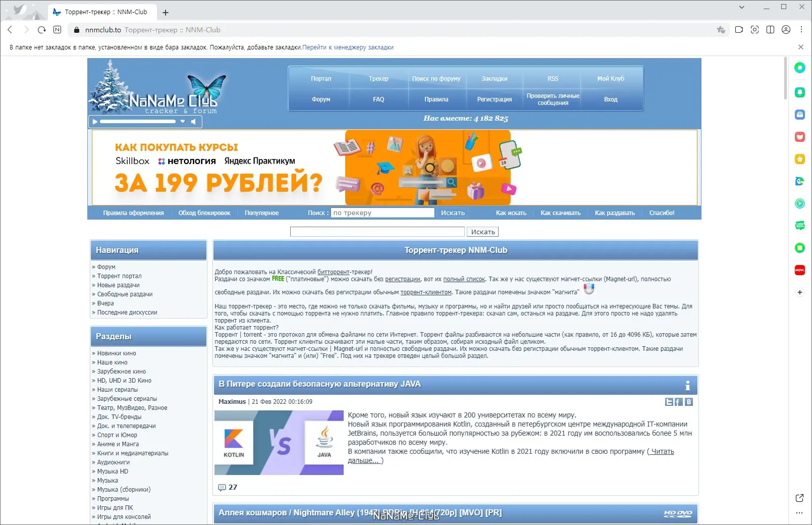Open the Webtoon sidebar icon
This screenshot has width=812, height=525.
800,226
